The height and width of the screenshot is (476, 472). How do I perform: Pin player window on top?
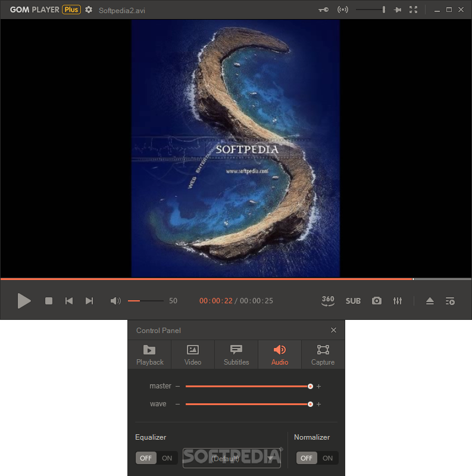click(x=398, y=10)
